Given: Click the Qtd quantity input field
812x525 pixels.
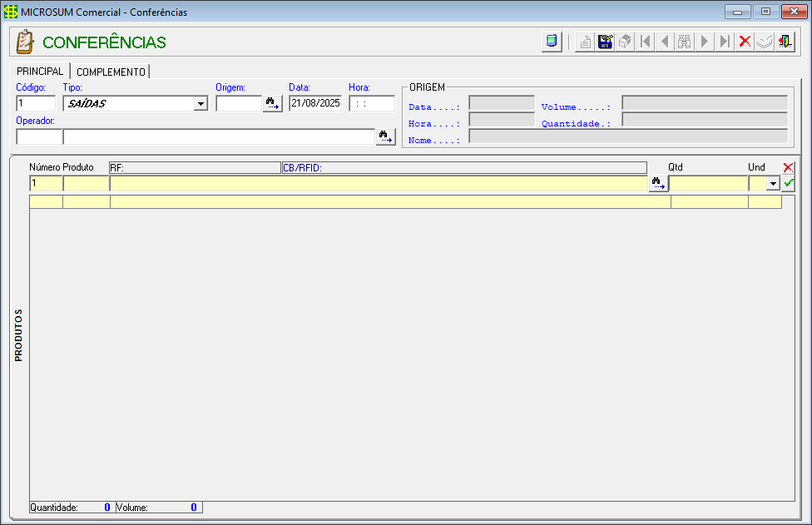Looking at the screenshot, I should tap(709, 184).
